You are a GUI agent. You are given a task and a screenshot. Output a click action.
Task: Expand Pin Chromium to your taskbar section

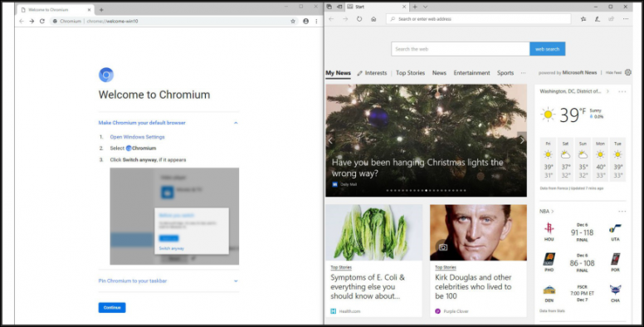click(x=236, y=281)
